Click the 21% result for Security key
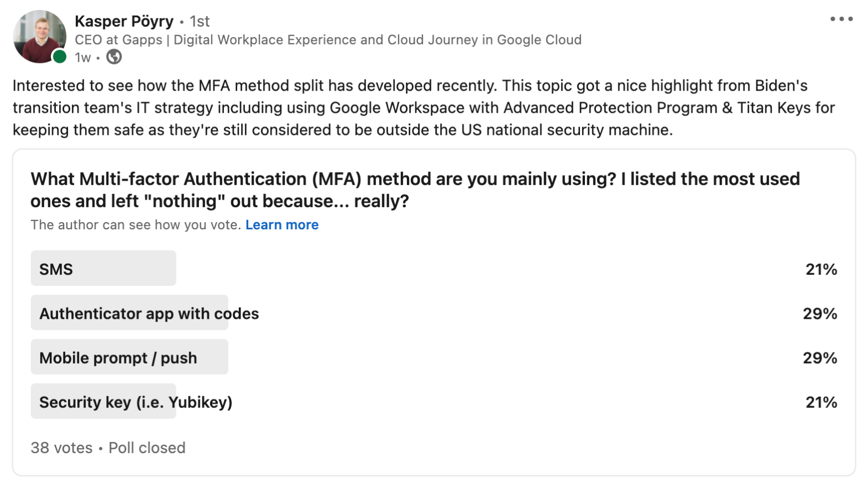This screenshot has height=483, width=868. click(821, 402)
